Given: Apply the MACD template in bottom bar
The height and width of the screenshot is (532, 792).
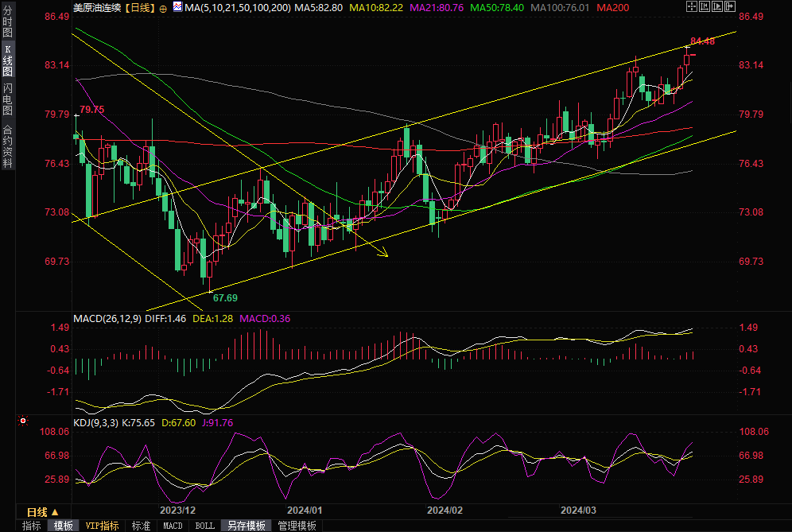Looking at the screenshot, I should (x=173, y=526).
